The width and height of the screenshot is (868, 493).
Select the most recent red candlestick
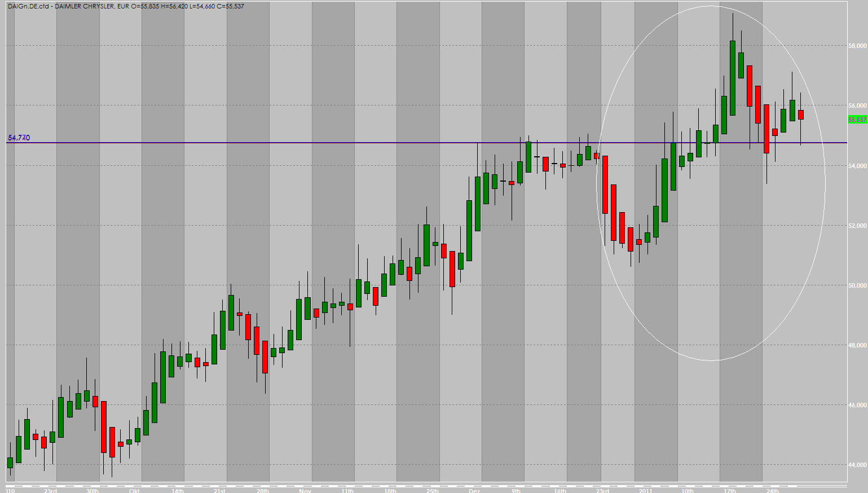coord(801,115)
